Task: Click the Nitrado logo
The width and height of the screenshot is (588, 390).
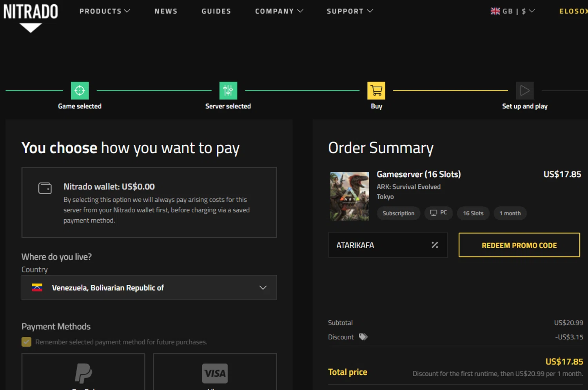Action: pyautogui.click(x=31, y=17)
